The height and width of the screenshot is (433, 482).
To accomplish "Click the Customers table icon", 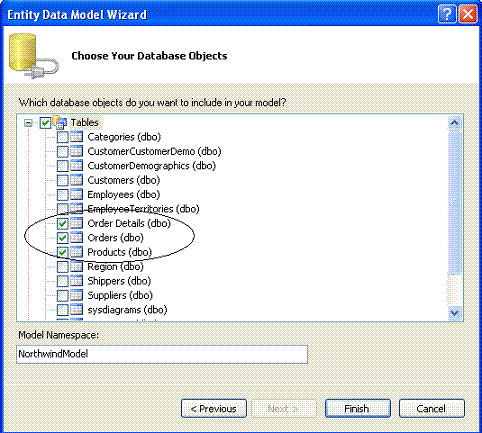I will [x=77, y=180].
